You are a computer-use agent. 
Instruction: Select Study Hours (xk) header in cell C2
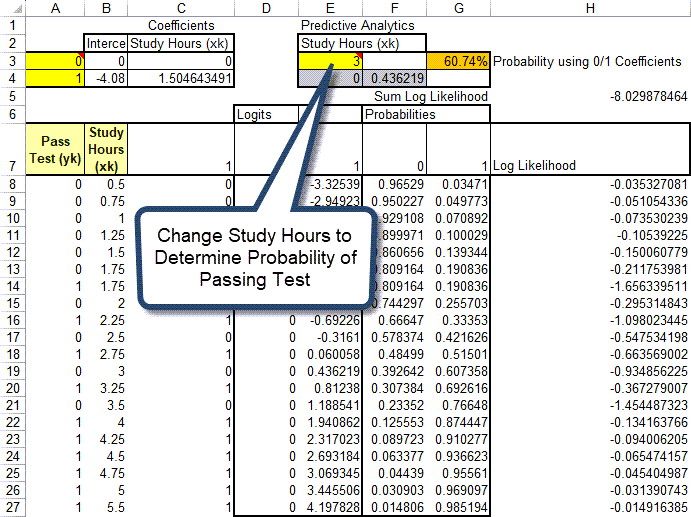click(181, 43)
